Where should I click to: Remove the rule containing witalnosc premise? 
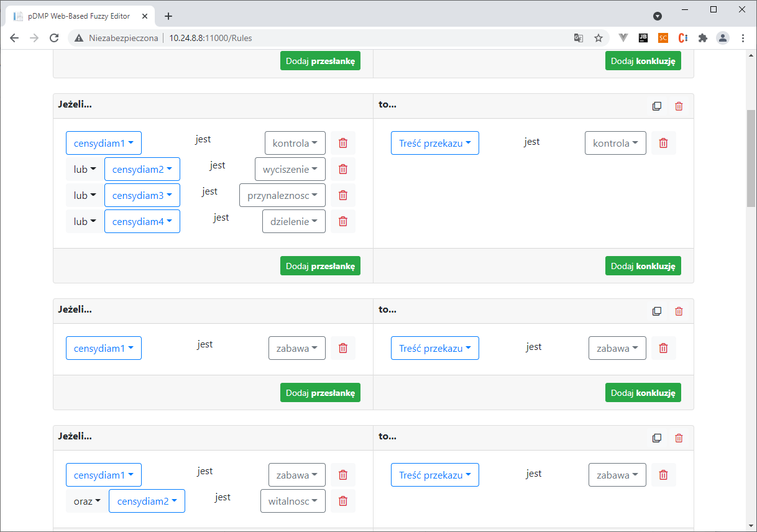[679, 438]
